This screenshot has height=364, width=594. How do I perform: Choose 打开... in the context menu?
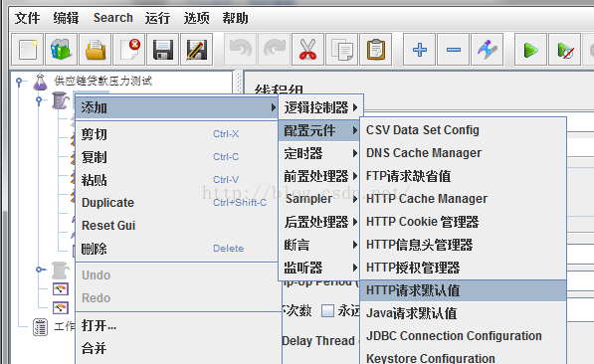coord(178,325)
